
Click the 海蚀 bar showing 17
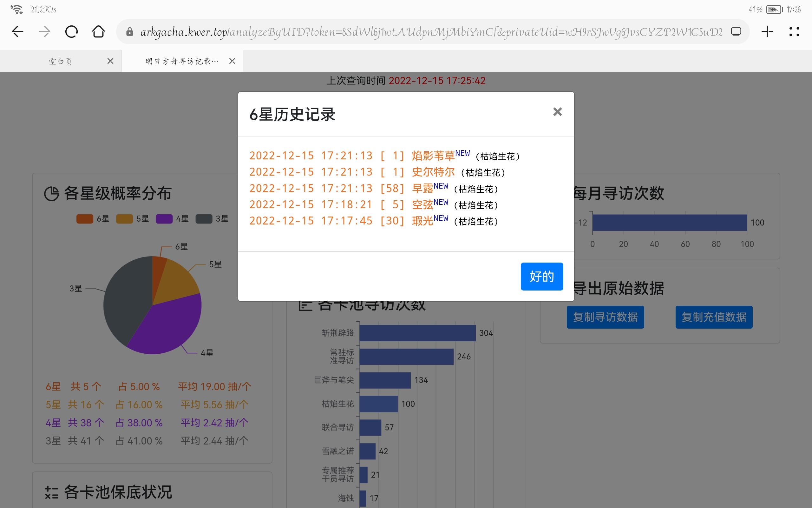(x=363, y=498)
